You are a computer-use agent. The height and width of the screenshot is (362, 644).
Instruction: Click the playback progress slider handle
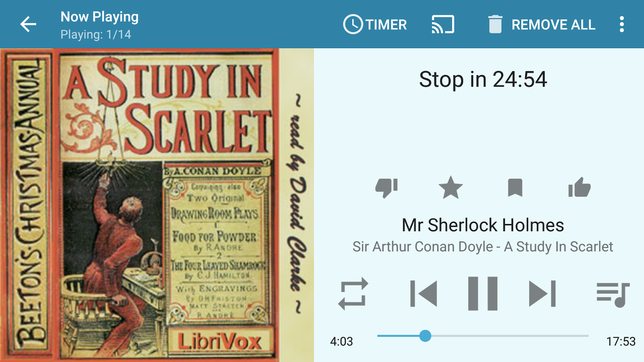tap(425, 336)
